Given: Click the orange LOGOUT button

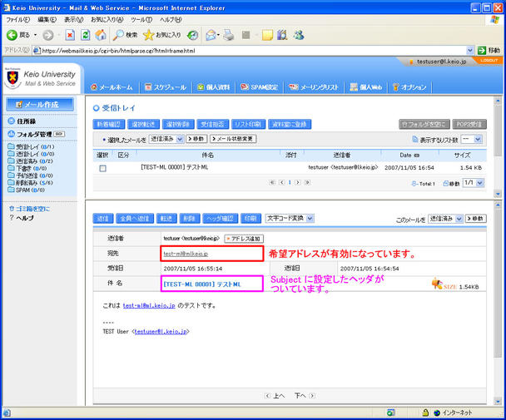Looking at the screenshot, I should click(489, 61).
